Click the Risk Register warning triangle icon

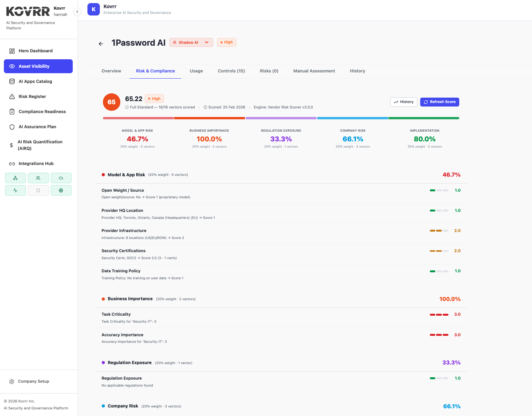click(x=12, y=96)
